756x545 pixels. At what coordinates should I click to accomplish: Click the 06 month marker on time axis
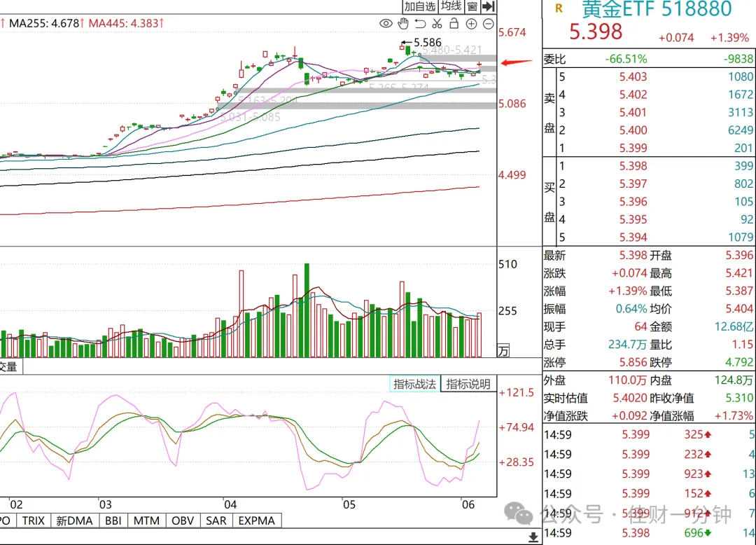tap(468, 504)
